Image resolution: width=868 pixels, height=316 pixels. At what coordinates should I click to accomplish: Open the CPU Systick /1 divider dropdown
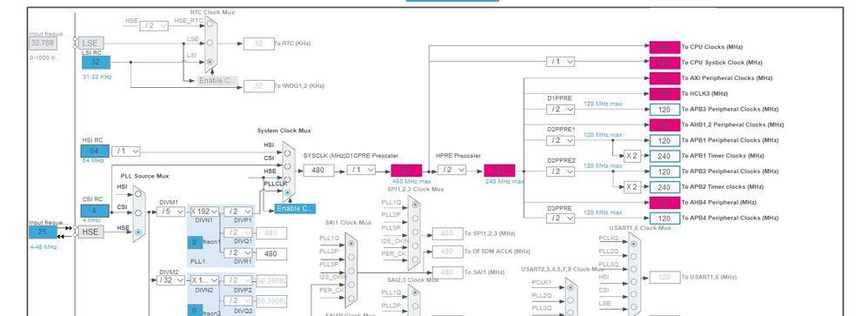pos(560,62)
